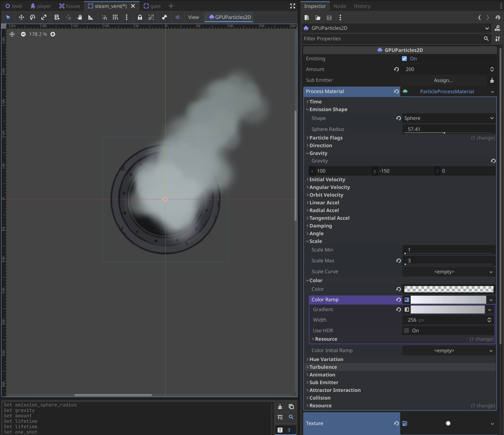The height and width of the screenshot is (435, 504).
Task: Toggle output log search icon
Action: click(291, 417)
